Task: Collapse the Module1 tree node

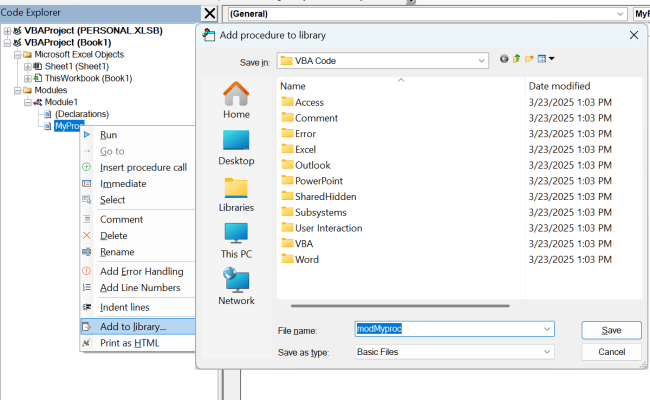Action: point(27,102)
